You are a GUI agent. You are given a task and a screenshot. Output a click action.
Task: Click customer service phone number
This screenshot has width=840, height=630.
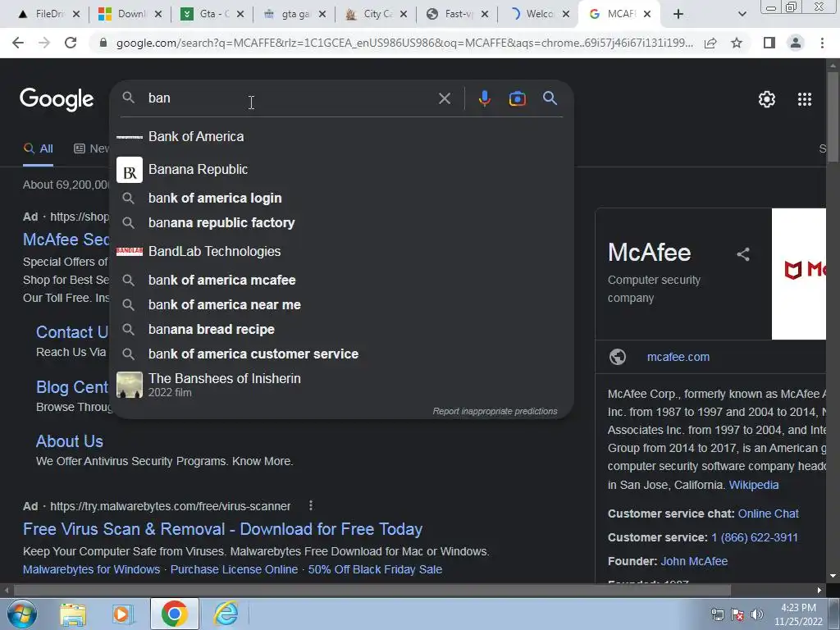point(755,537)
